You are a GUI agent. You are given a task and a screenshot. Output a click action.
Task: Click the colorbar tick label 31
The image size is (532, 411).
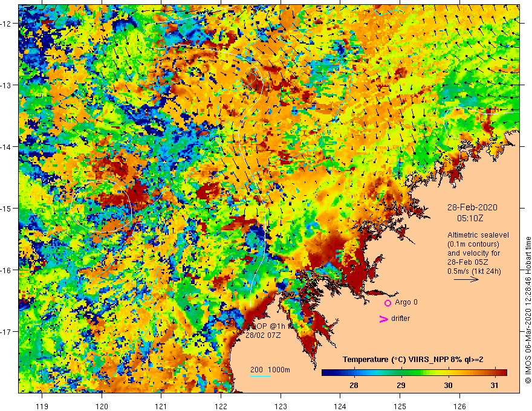click(x=495, y=385)
